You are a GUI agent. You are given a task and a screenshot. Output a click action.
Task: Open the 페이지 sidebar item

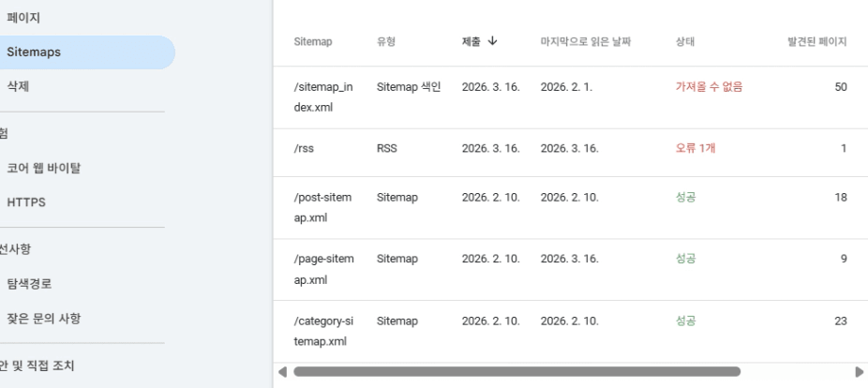click(x=24, y=18)
